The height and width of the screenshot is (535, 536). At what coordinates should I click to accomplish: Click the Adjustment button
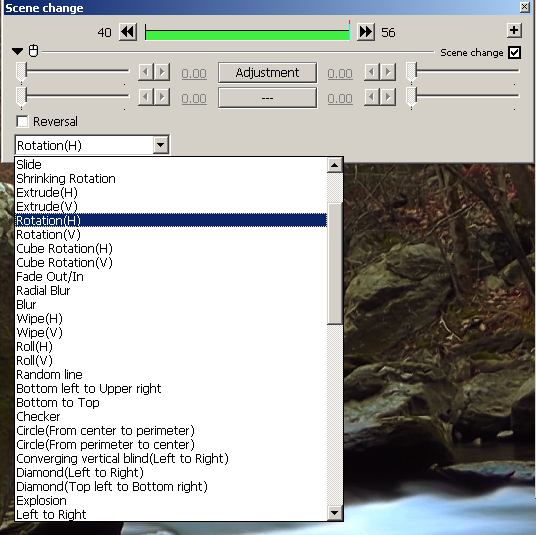click(x=267, y=72)
